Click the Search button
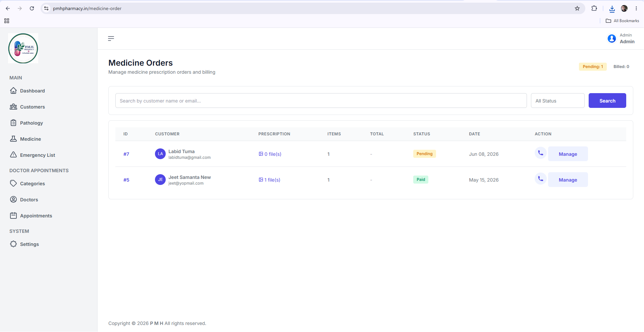 coord(607,101)
